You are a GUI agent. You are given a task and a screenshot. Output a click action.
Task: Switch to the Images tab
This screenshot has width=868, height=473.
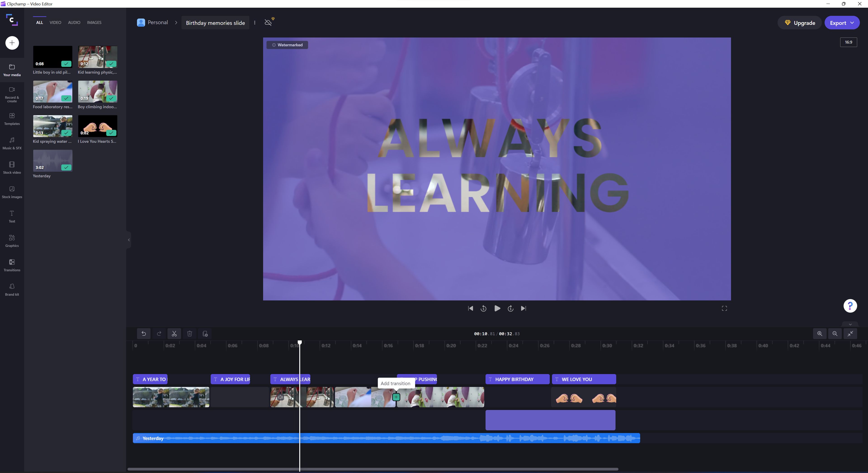point(94,22)
